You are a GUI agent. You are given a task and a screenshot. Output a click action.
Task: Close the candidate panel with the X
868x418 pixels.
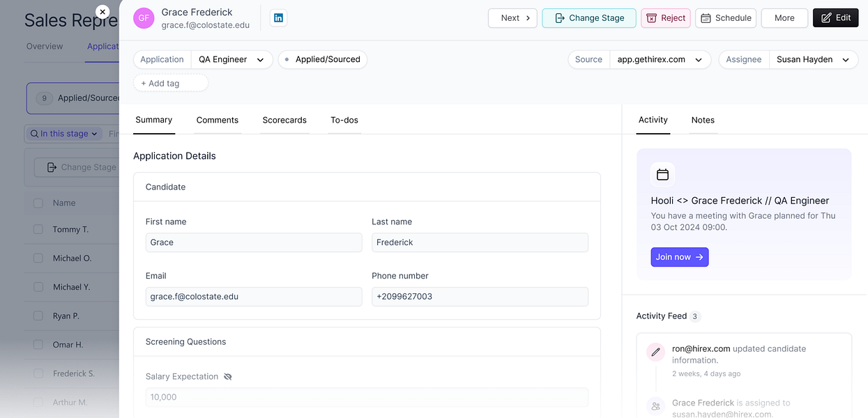(x=102, y=12)
